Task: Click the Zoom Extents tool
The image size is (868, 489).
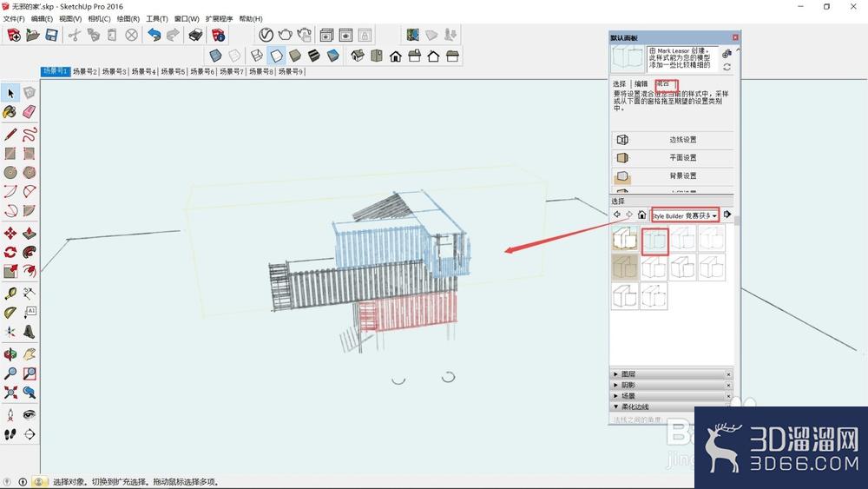Action: tap(10, 393)
